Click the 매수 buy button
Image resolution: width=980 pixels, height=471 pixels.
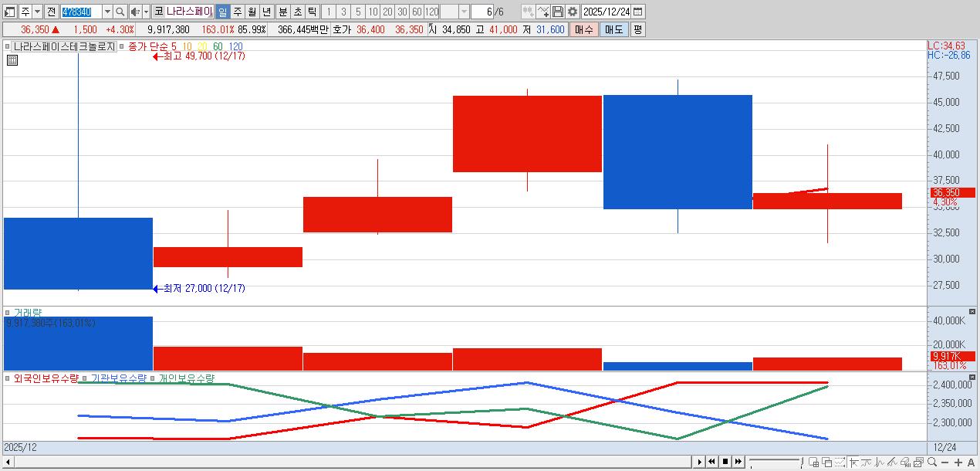[583, 29]
